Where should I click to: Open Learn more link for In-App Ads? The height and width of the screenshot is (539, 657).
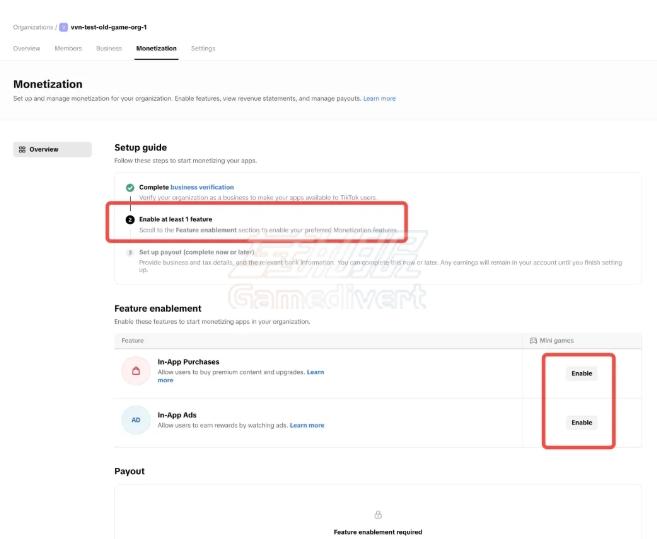[307, 425]
